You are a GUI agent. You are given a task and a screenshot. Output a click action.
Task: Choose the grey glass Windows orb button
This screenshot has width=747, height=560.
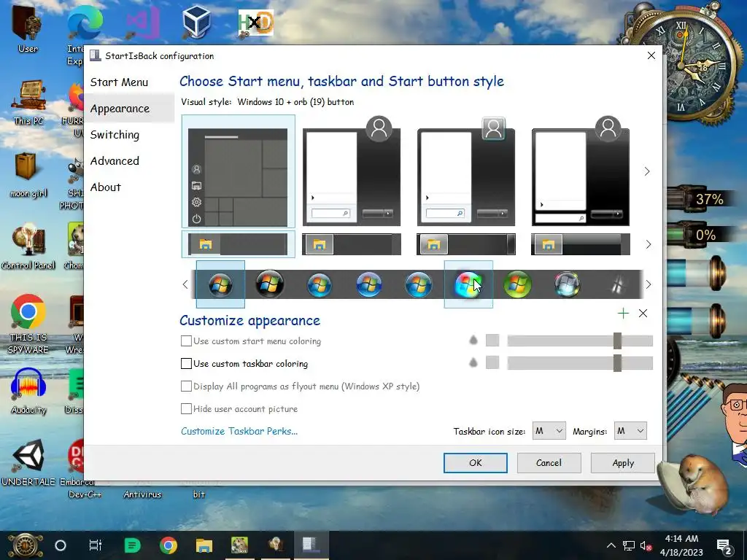click(x=568, y=285)
